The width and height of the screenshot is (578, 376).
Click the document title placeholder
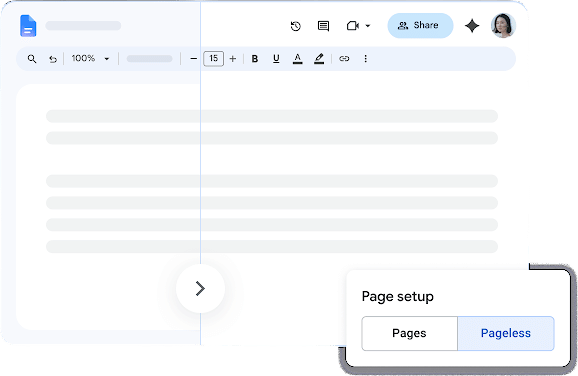[x=83, y=26]
